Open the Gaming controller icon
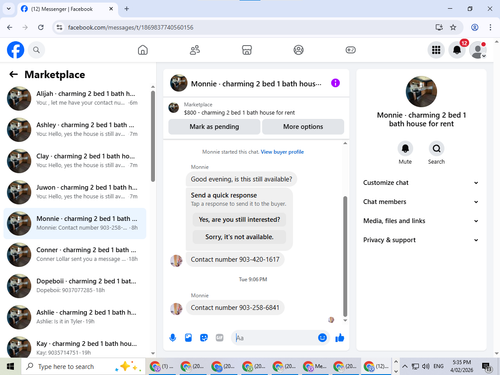This screenshot has width=500, height=375. pos(350,50)
